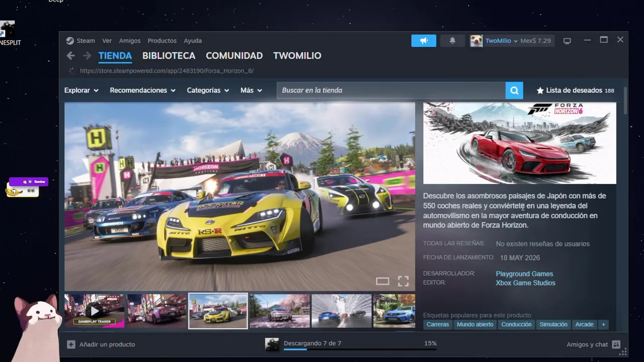Click the Mundo abierto tag

click(475, 324)
